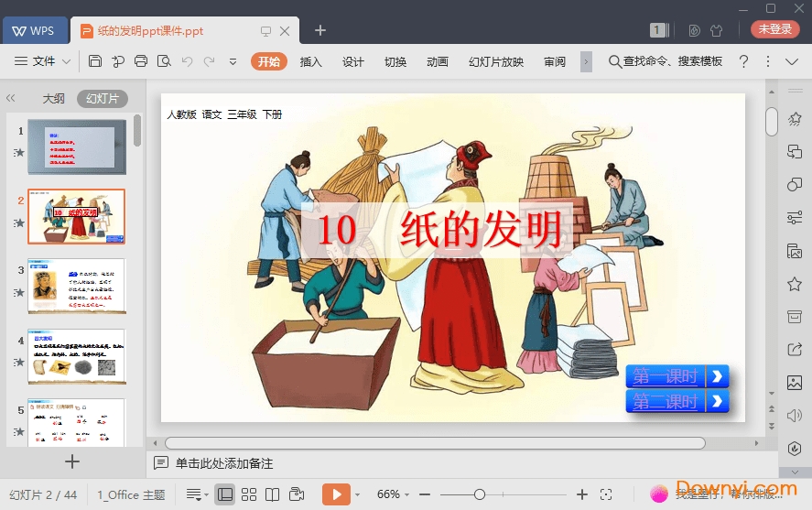
Task: Click the zoom slider handle
Action: click(480, 495)
